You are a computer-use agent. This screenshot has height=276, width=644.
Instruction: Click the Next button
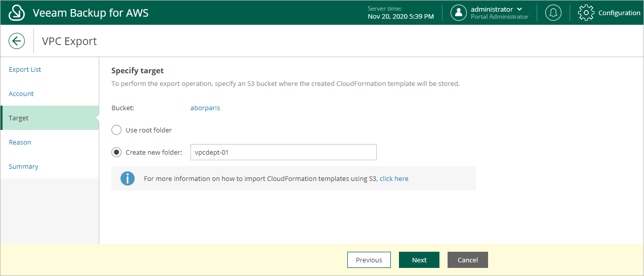(419, 260)
